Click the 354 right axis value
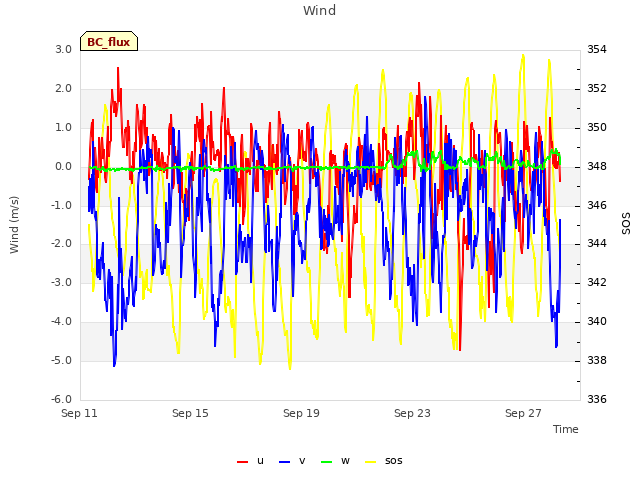Image resolution: width=640 pixels, height=480 pixels. 597,49
